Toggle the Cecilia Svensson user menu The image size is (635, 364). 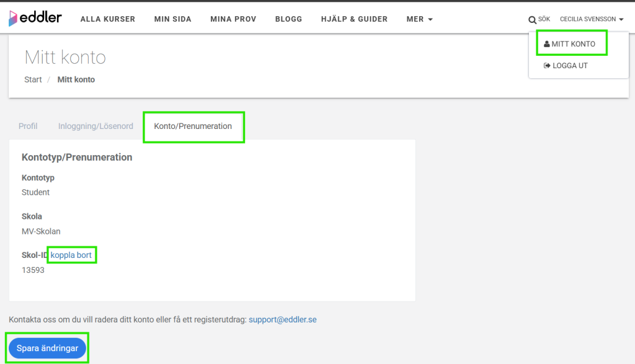point(591,19)
